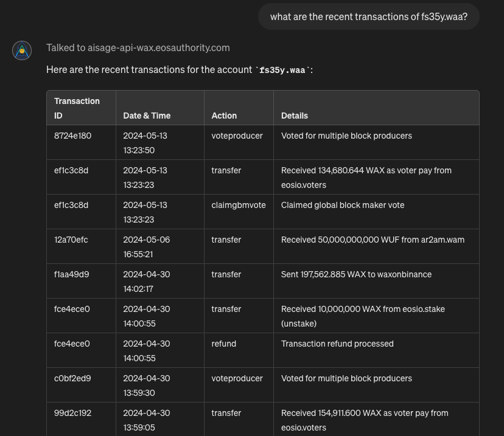Click "Received 50,000,000,000 WUF from ar2am.wam" details
The width and height of the screenshot is (504, 436).
tap(373, 240)
